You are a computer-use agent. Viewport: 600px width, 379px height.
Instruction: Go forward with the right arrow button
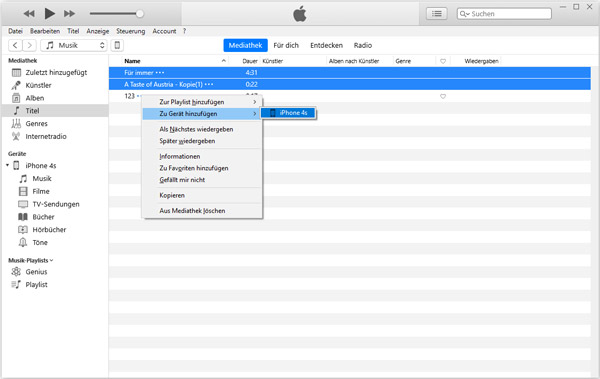point(29,45)
